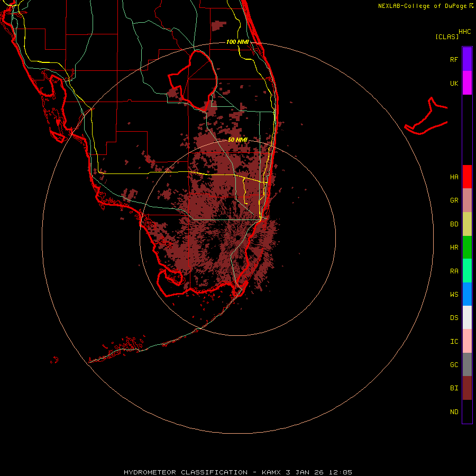Click the 100 NMI range ring label

point(237,42)
